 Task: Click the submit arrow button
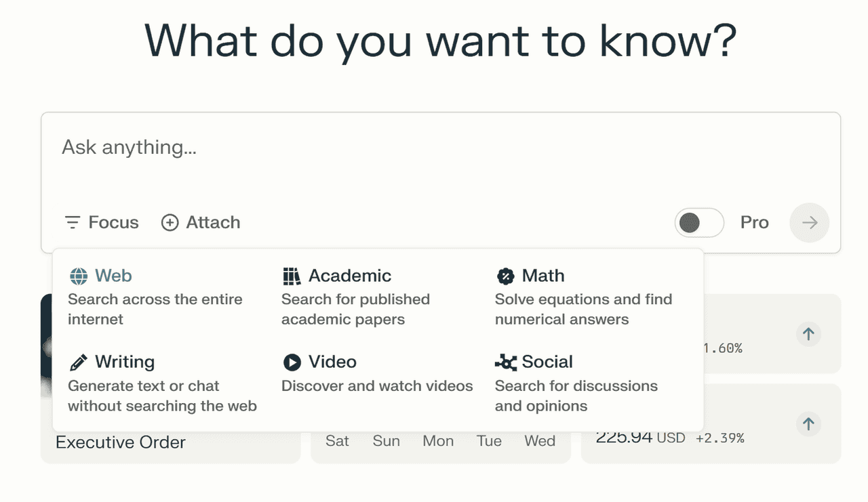810,222
